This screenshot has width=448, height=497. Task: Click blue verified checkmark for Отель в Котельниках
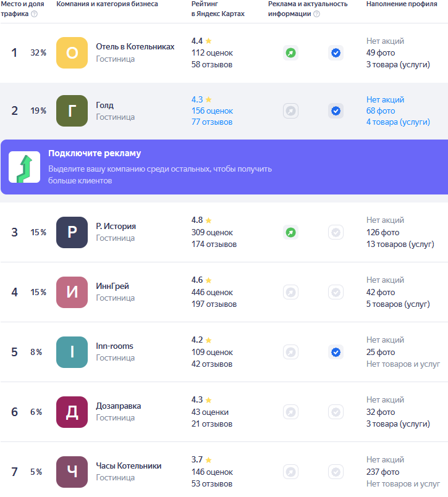(x=336, y=53)
